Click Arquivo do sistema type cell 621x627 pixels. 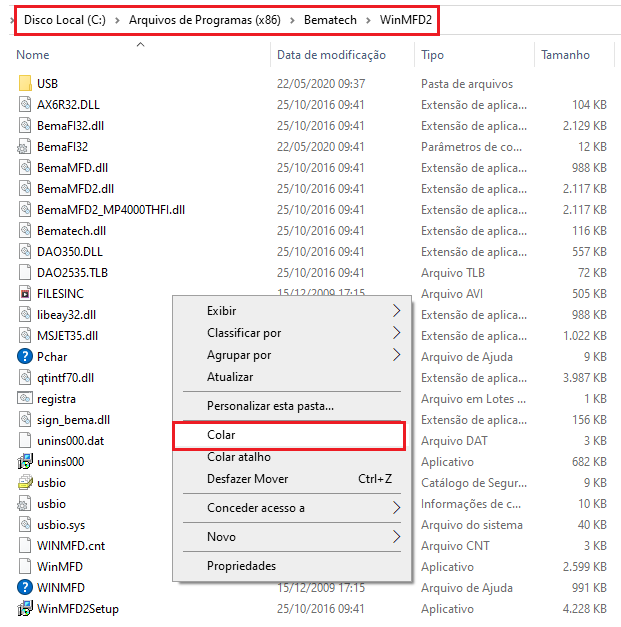tap(472, 525)
